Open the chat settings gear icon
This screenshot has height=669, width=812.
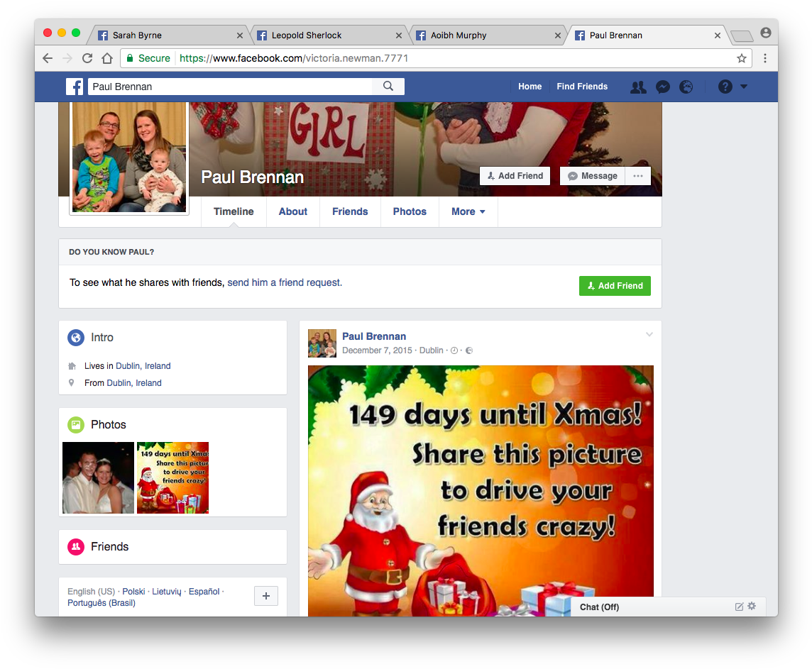pos(752,607)
